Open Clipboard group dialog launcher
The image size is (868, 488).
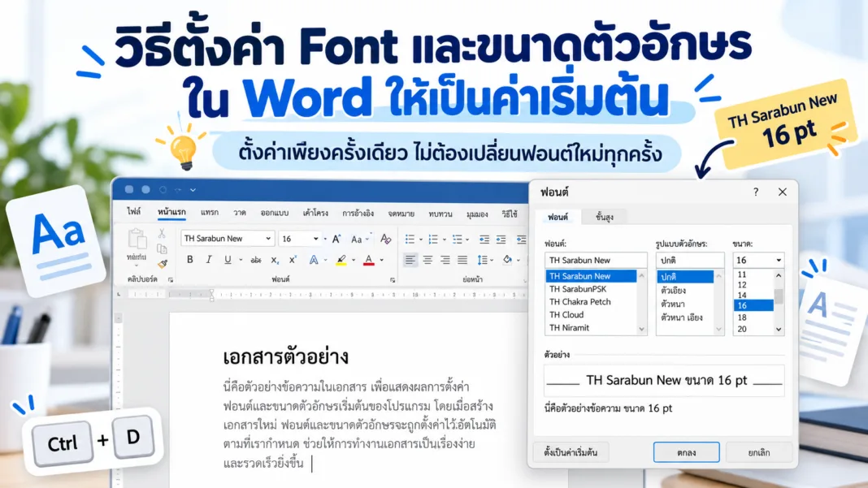click(x=171, y=280)
